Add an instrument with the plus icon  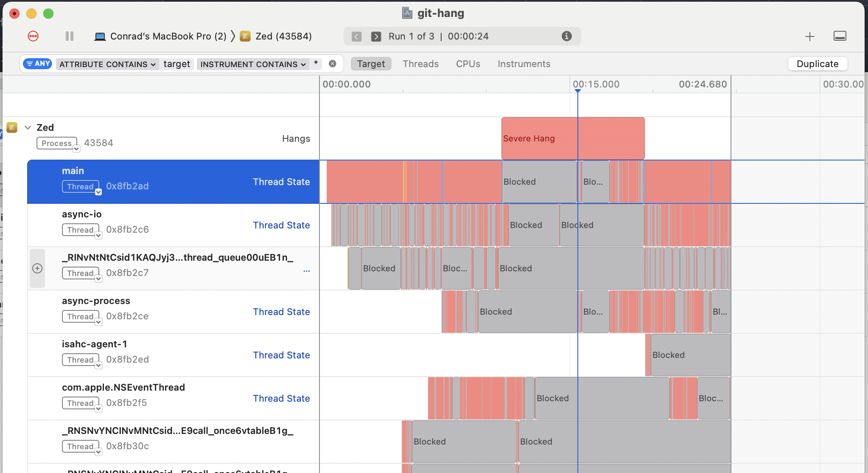[x=809, y=37]
